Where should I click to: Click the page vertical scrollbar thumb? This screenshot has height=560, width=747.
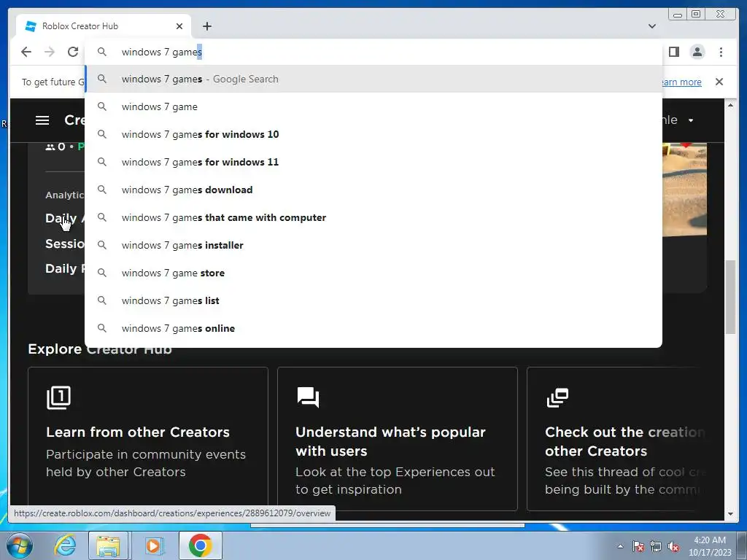(x=730, y=297)
